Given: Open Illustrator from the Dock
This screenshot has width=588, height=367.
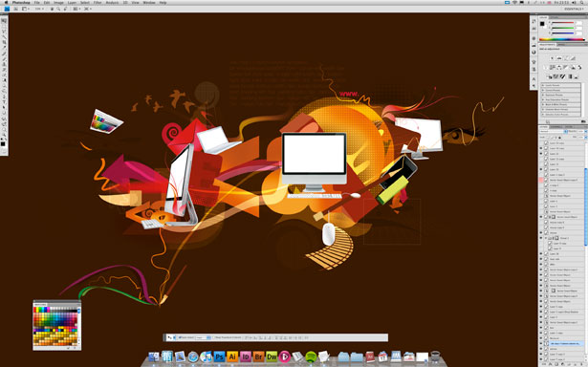Looking at the screenshot, I should pos(232,356).
